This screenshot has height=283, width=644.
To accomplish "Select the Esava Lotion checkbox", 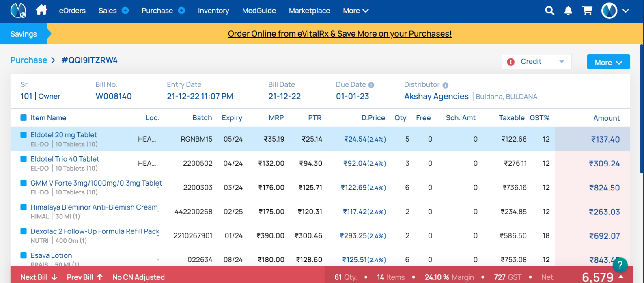I will [x=24, y=255].
